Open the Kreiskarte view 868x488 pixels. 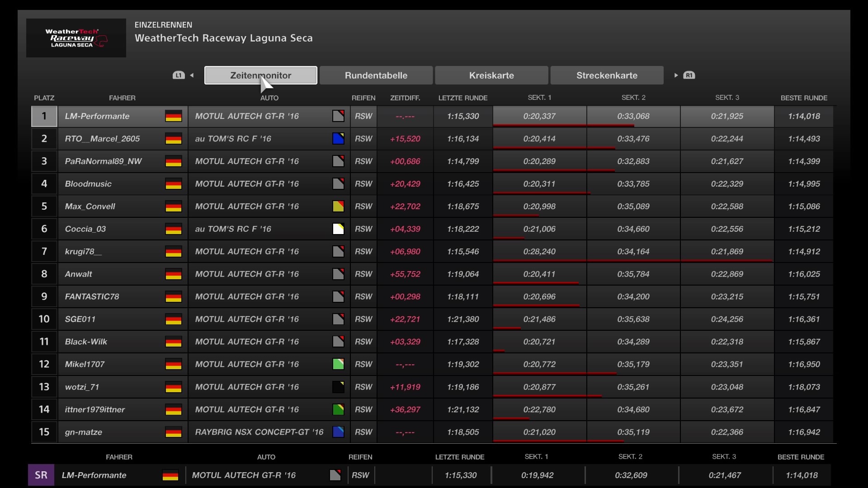point(491,75)
